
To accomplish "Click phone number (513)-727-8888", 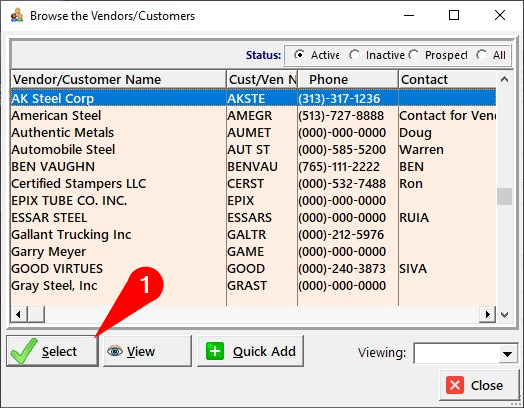I will coord(341,116).
